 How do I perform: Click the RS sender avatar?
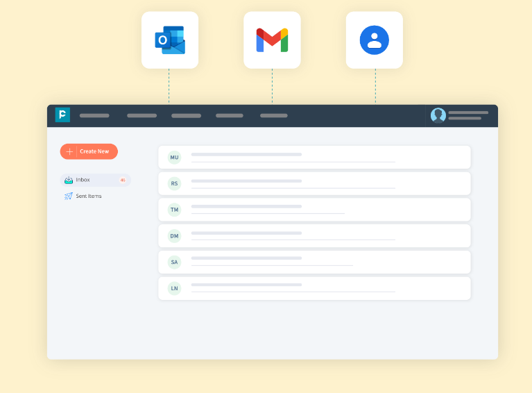click(174, 183)
